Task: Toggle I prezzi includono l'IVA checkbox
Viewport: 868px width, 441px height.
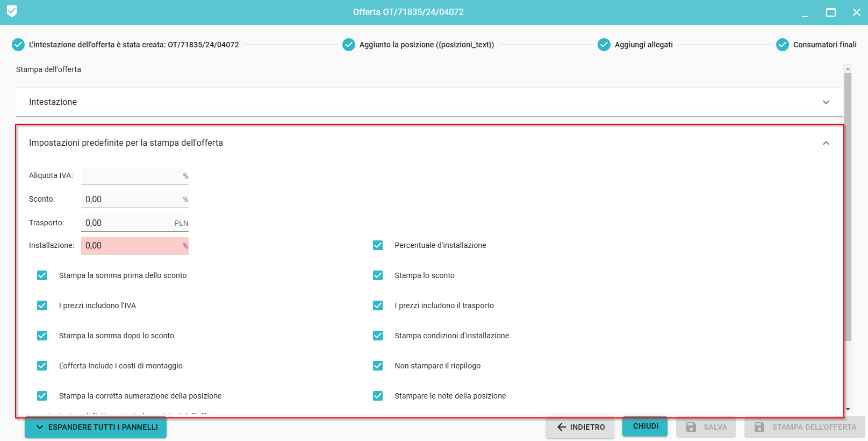Action: pos(42,305)
